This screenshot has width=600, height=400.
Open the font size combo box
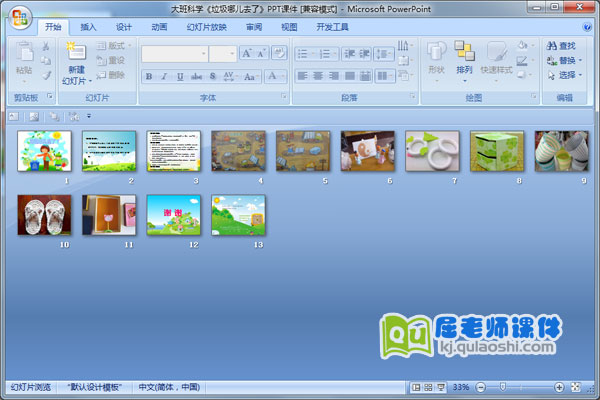pyautogui.click(x=223, y=54)
